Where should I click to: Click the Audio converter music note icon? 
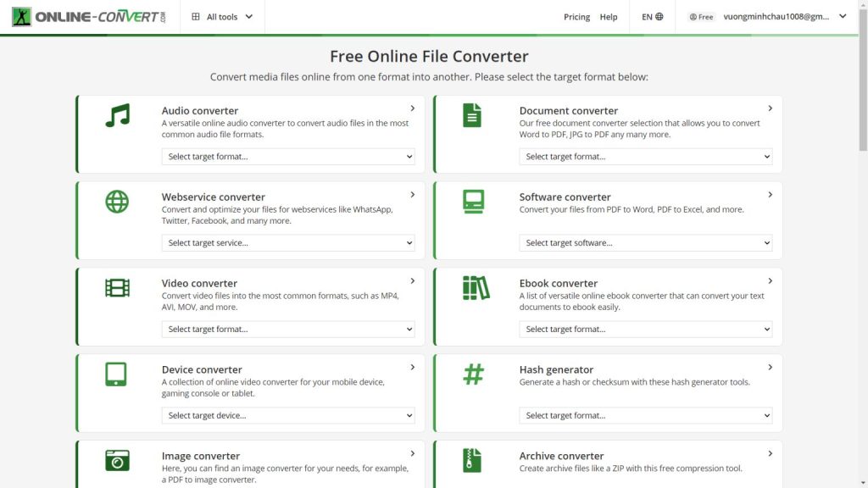(117, 116)
